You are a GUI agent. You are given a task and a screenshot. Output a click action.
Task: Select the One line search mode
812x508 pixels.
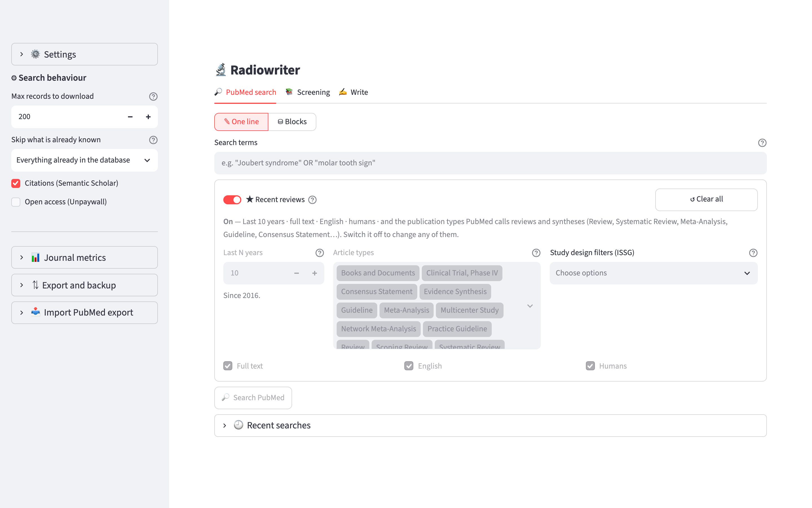241,122
